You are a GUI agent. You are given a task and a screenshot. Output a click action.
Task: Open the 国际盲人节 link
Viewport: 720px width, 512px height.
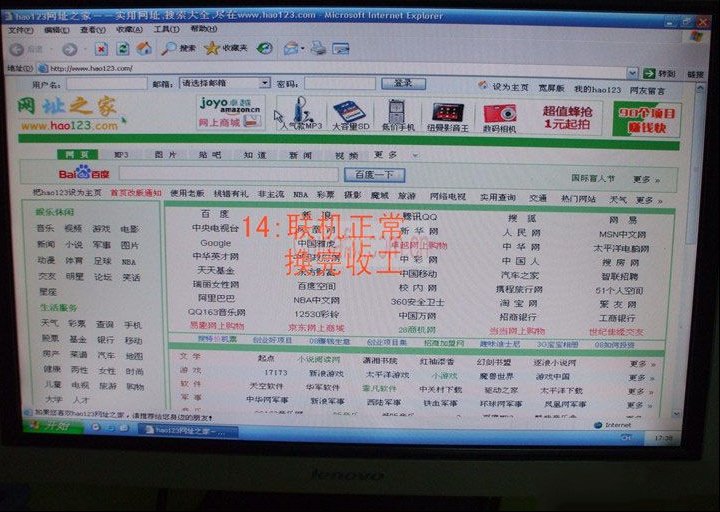(x=592, y=178)
